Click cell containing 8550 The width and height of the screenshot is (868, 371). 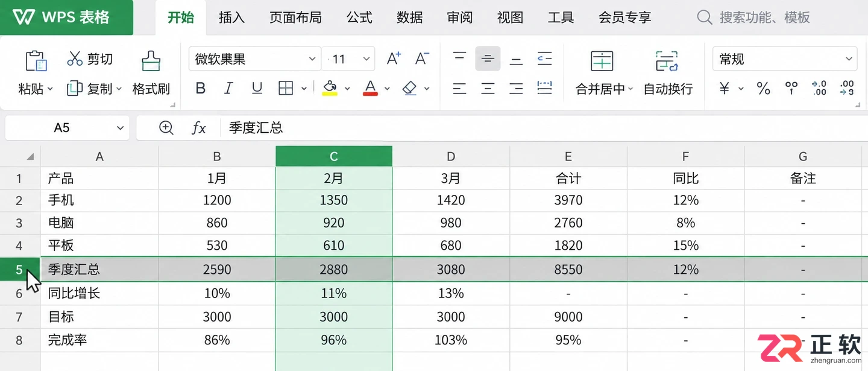568,269
